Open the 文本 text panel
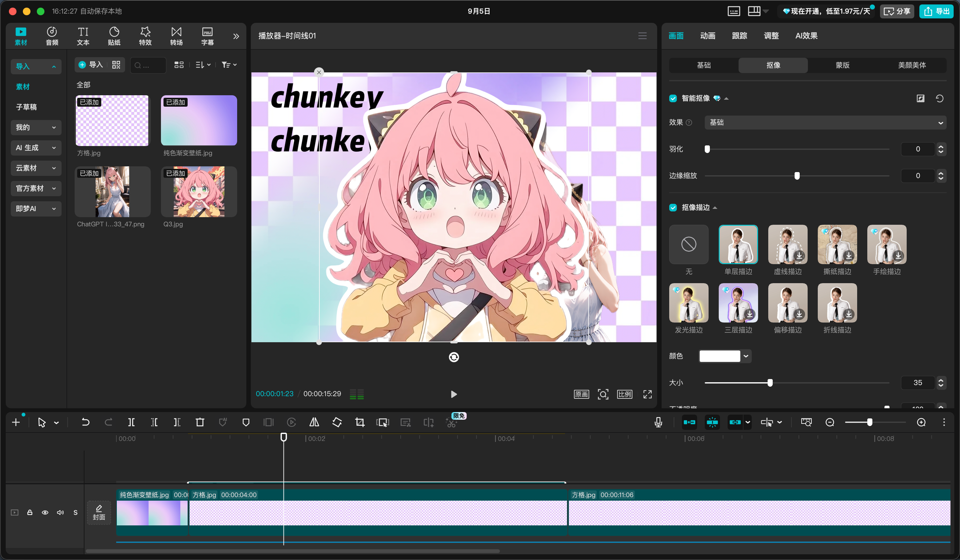Viewport: 960px width, 560px height. pyautogui.click(x=83, y=36)
